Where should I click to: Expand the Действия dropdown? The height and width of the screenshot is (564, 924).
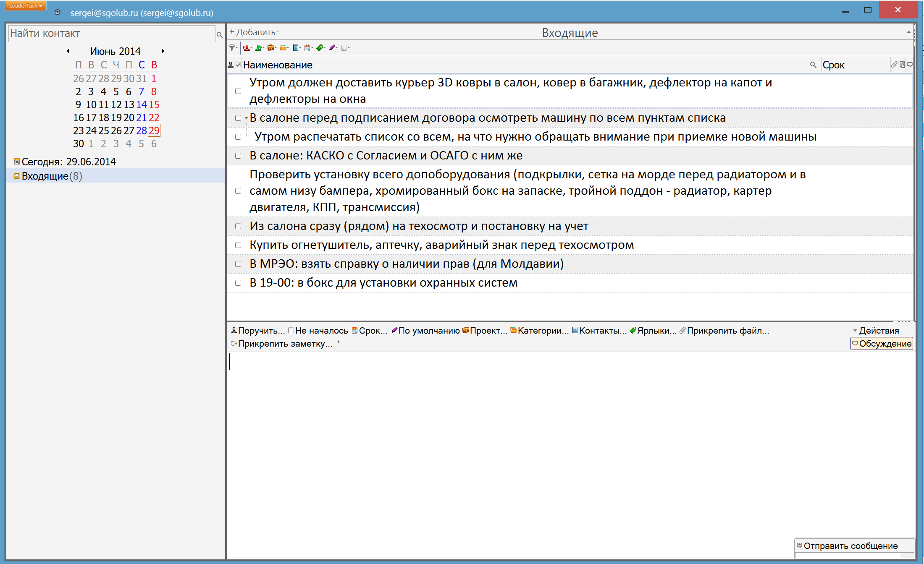(876, 331)
